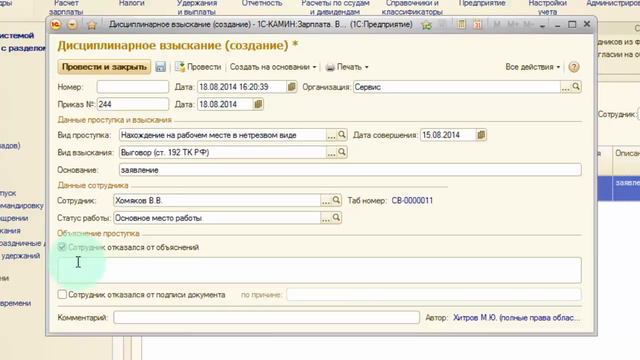Click the Основание field with заявление
Viewport: 640px width, 360px height.
click(350, 170)
